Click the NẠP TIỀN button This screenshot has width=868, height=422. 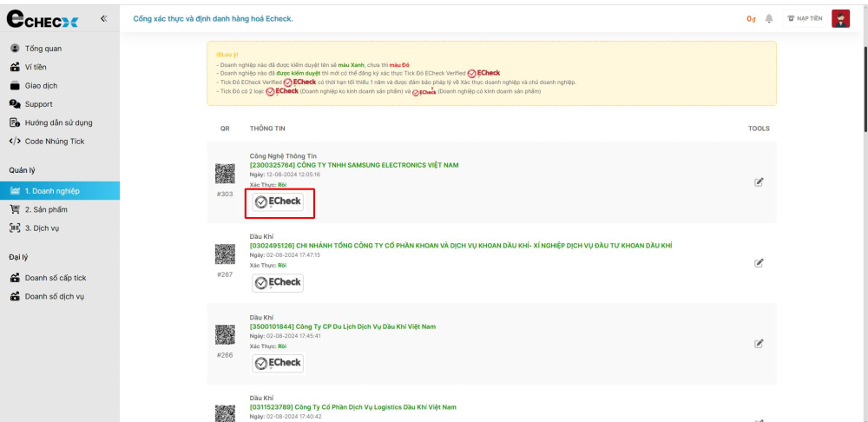coord(804,18)
